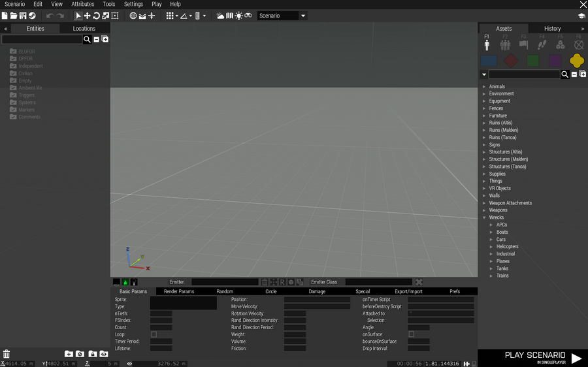
Task: Delete selected entities using the trash can
Action: (x=7, y=354)
